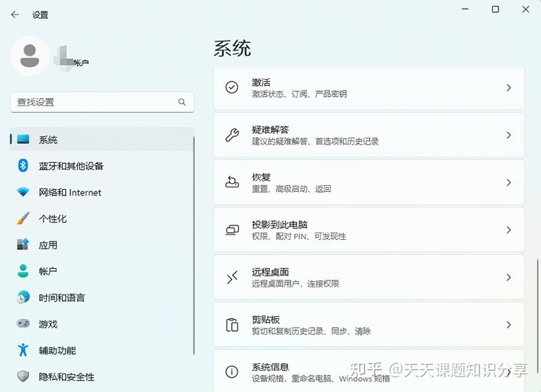The width and height of the screenshot is (541, 392).
Task: Open 疑难解答 via its chevron arrow
Action: (509, 134)
